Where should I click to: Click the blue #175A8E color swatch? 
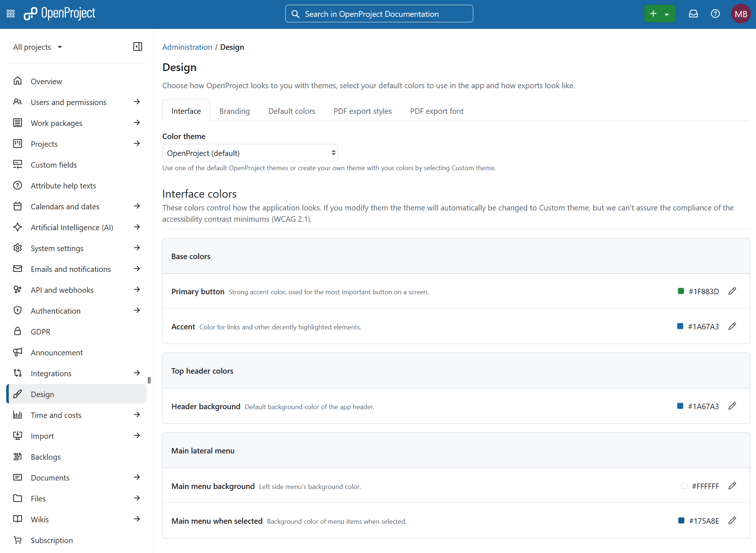pos(681,521)
